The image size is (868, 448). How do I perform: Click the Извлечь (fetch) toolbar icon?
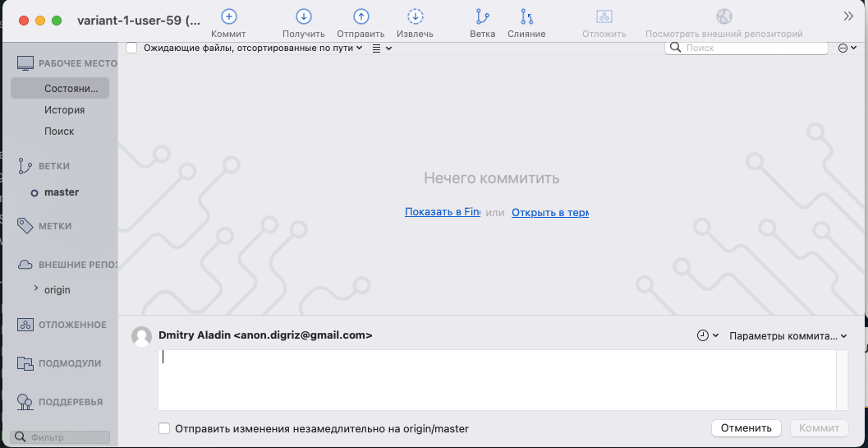tap(416, 16)
